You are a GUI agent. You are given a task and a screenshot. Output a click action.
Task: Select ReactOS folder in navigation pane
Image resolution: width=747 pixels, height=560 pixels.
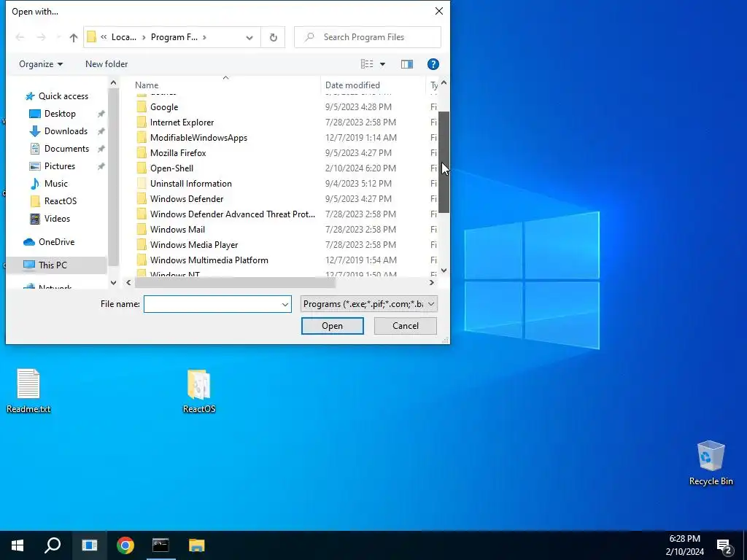(60, 201)
